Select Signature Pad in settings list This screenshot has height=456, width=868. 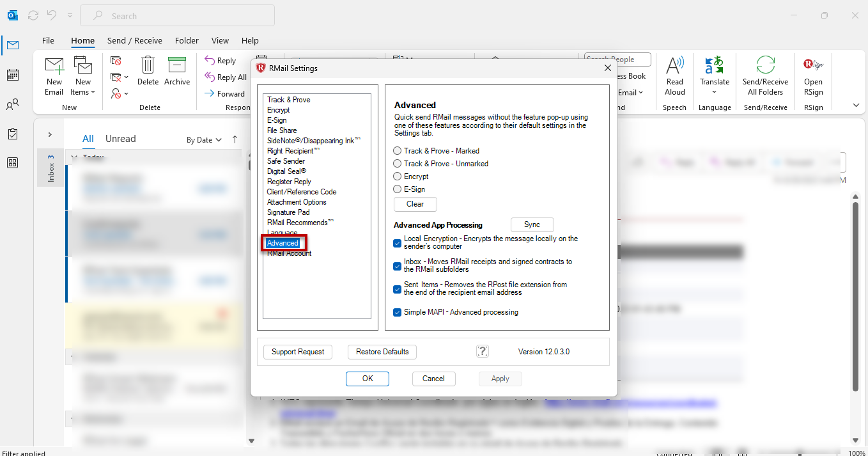[288, 212]
